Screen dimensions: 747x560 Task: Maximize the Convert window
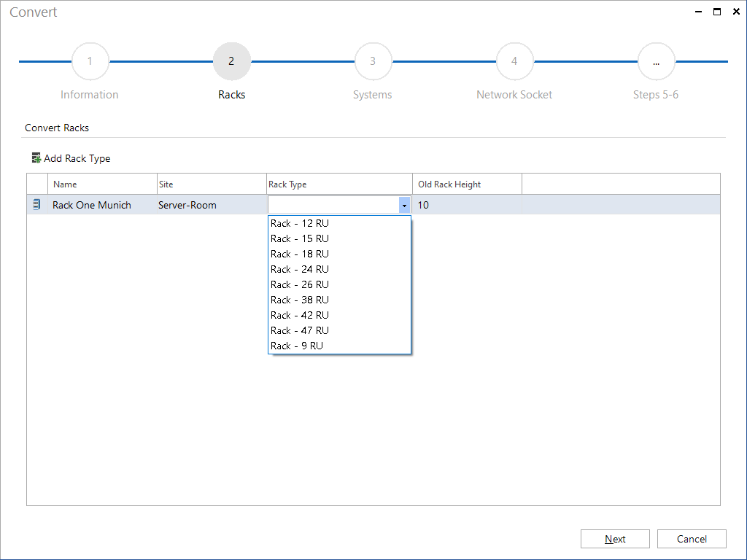click(x=717, y=12)
